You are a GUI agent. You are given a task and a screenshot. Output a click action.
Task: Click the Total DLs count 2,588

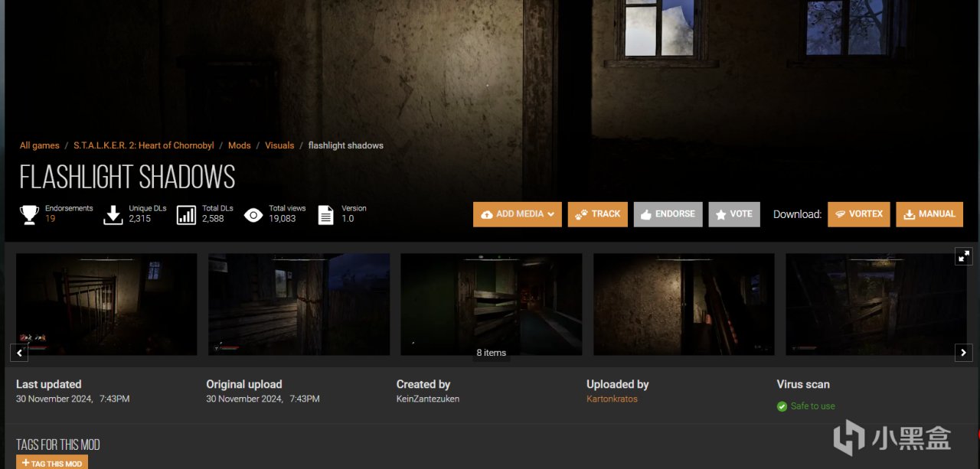pos(213,219)
